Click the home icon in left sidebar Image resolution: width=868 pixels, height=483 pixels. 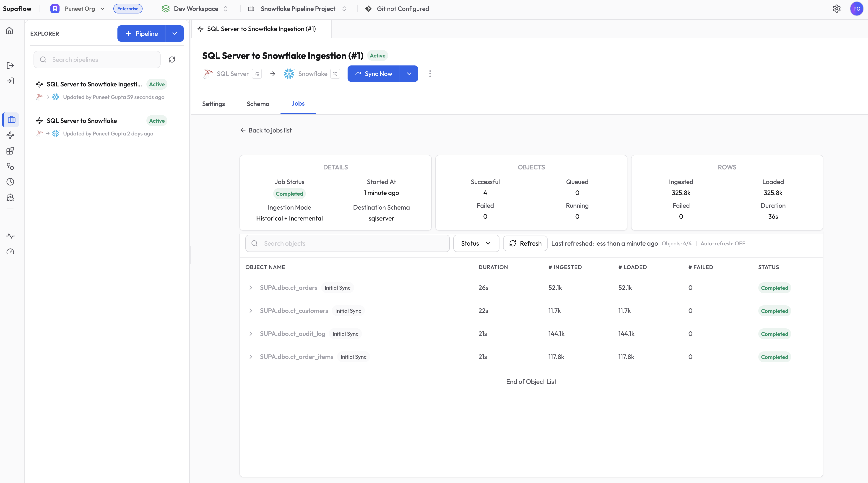pyautogui.click(x=9, y=31)
